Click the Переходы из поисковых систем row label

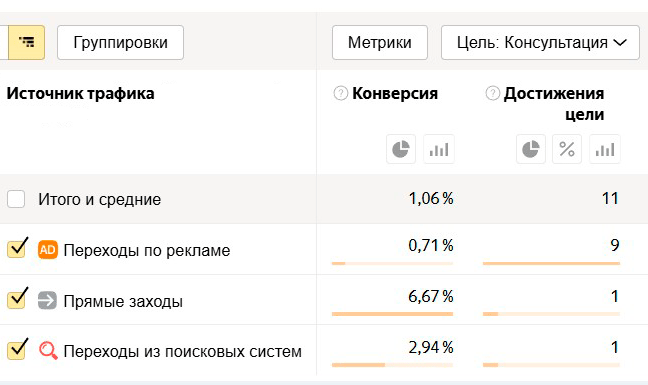182,352
